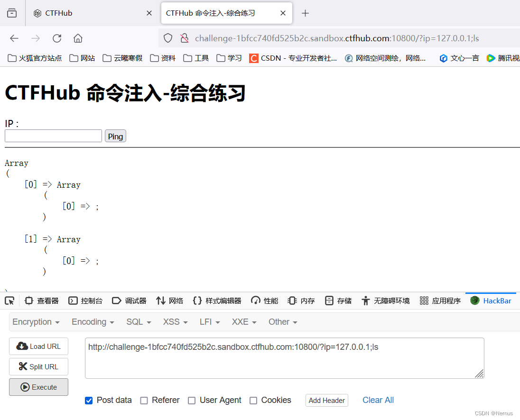Click the Ping button
Viewport: 520px width, 420px height.
[115, 136]
